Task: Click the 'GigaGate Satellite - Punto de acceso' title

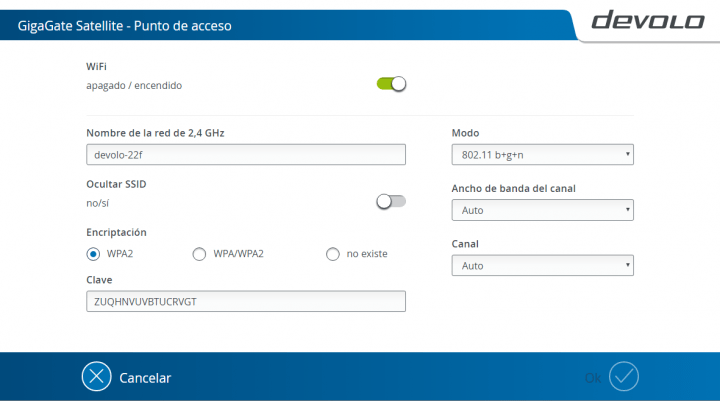Action: coord(124,26)
